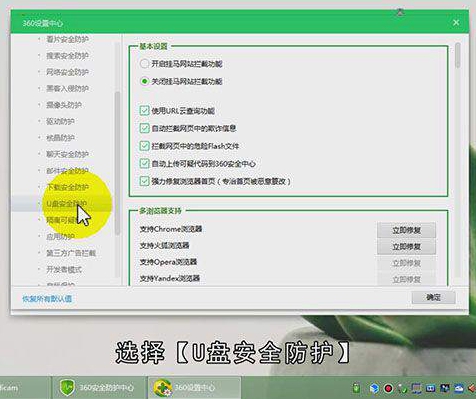This screenshot has width=476, height=399.
Task: Go to 驱动防护 settings
Action: 60,121
